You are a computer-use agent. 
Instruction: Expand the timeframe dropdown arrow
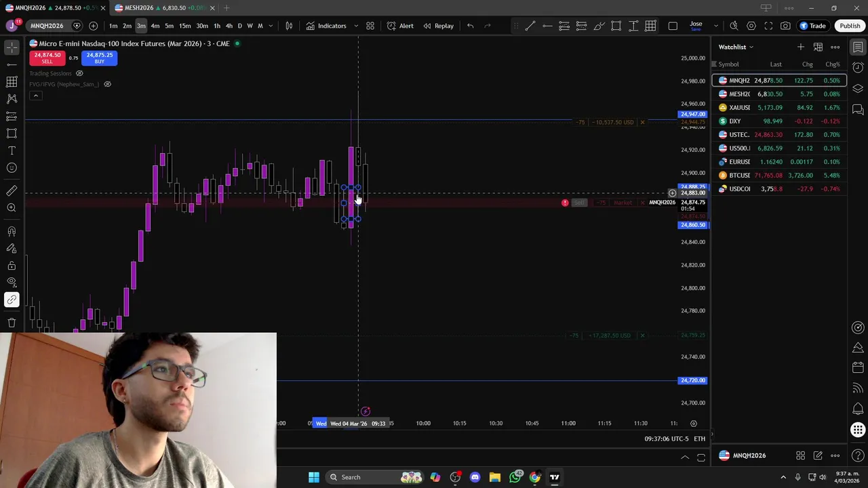pos(271,26)
